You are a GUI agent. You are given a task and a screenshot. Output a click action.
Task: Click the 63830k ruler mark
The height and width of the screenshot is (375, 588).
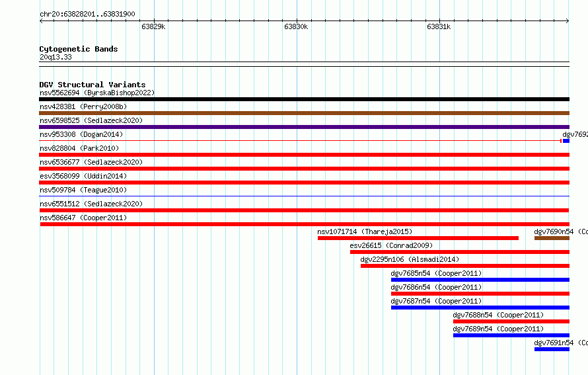point(296,26)
